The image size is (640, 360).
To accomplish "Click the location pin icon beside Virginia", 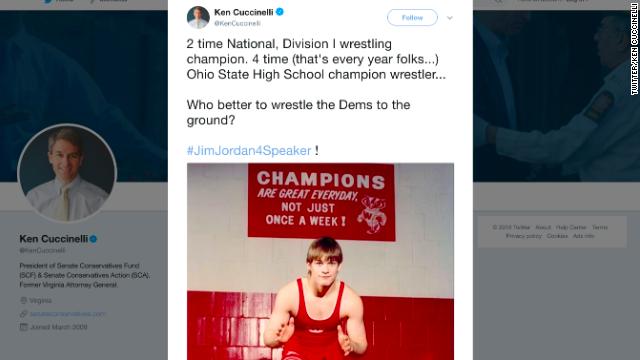I will tap(23, 300).
